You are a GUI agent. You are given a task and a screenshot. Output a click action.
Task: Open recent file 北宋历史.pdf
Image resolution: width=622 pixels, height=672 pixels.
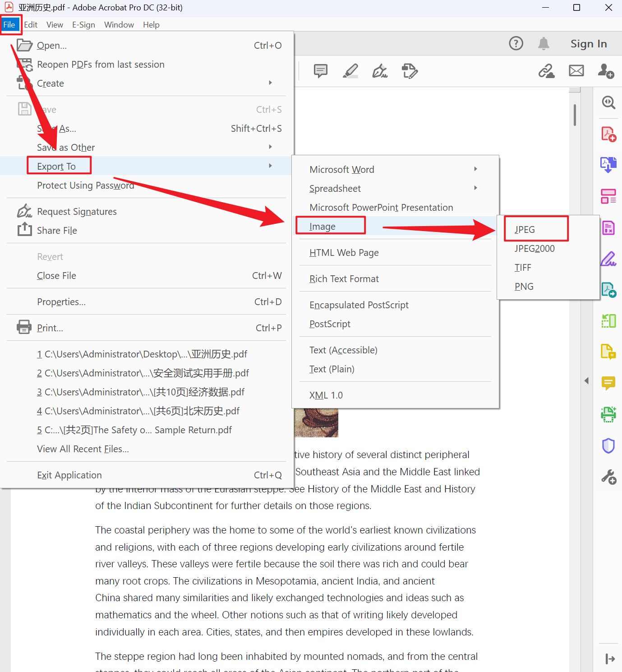[x=147, y=411]
